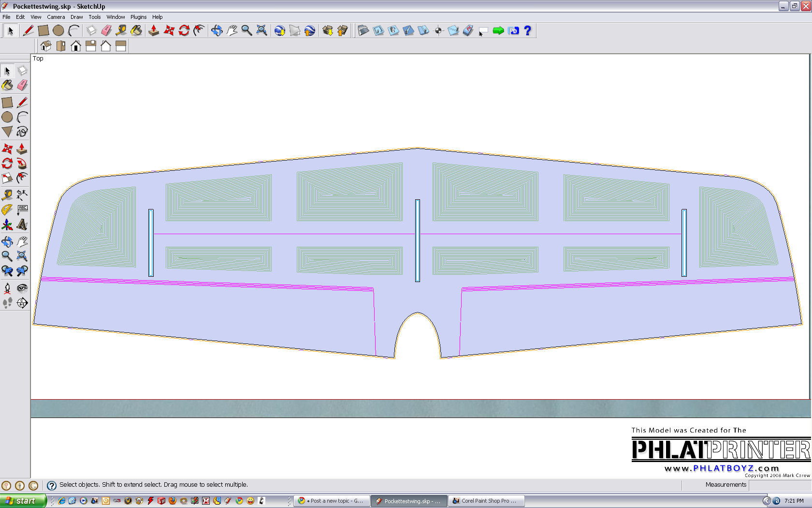Screen dimensions: 812x508
Task: Activate the Look Around eye tool
Action: coord(22,288)
